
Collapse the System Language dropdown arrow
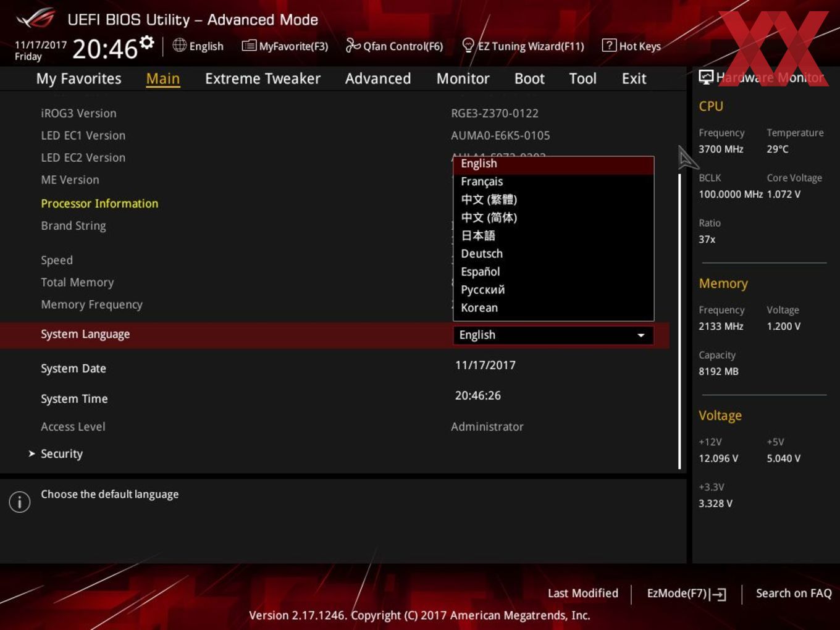coord(641,335)
